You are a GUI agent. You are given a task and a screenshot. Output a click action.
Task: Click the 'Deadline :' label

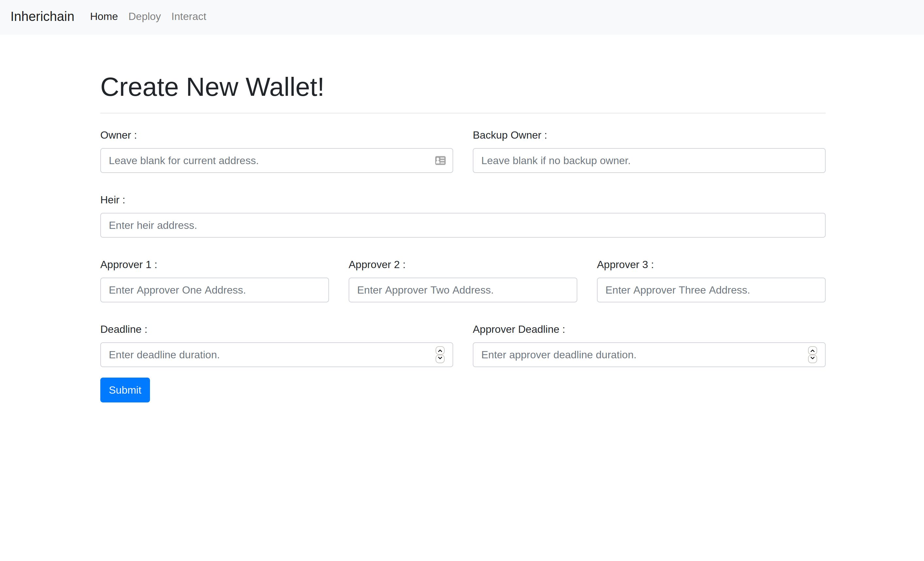pos(124,329)
